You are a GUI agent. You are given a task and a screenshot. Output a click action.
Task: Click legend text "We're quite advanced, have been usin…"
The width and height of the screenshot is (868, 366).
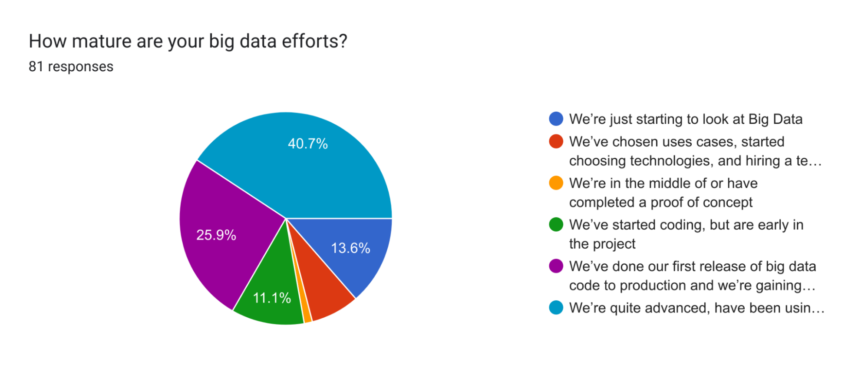click(696, 308)
